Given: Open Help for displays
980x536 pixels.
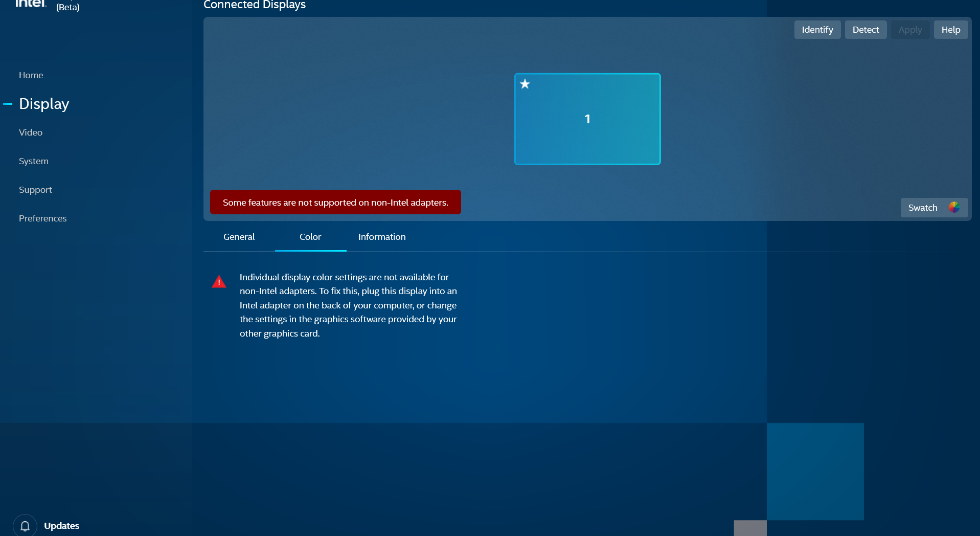Looking at the screenshot, I should 951,30.
